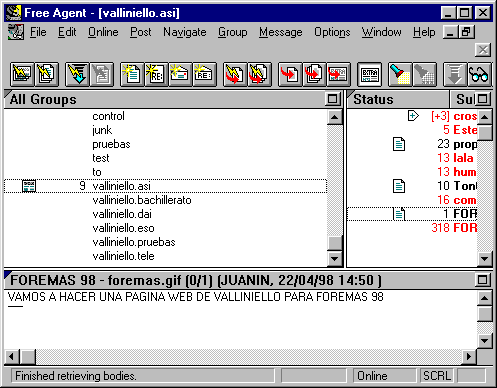Open the File menu
The width and height of the screenshot is (497, 388).
[38, 32]
